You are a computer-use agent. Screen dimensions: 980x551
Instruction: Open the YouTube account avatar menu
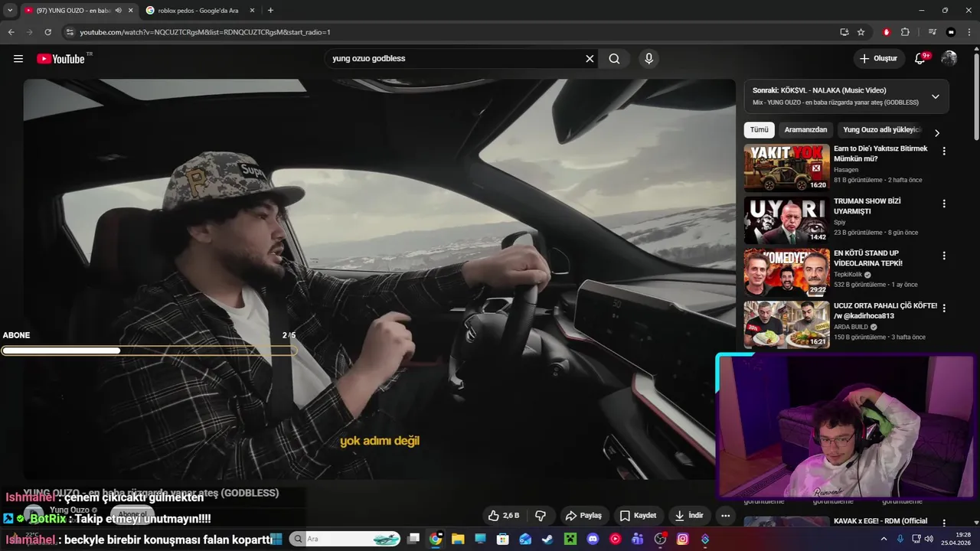tap(949, 59)
